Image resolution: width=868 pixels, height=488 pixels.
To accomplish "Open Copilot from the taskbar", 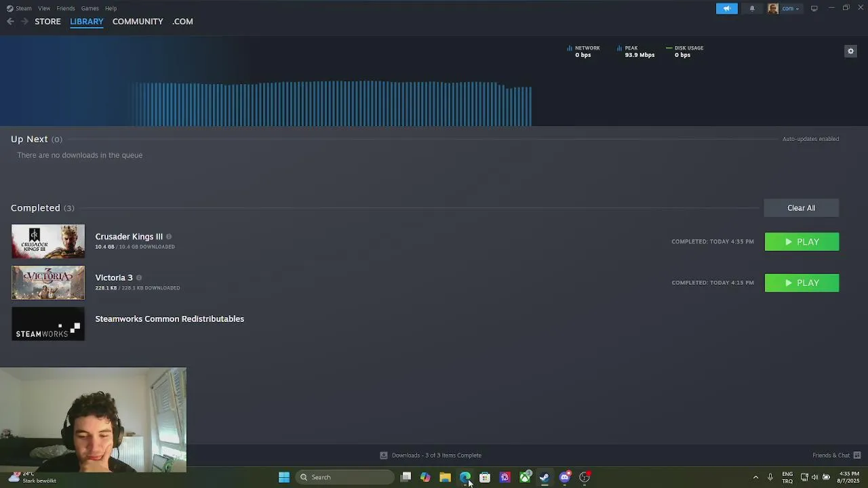I will [425, 477].
